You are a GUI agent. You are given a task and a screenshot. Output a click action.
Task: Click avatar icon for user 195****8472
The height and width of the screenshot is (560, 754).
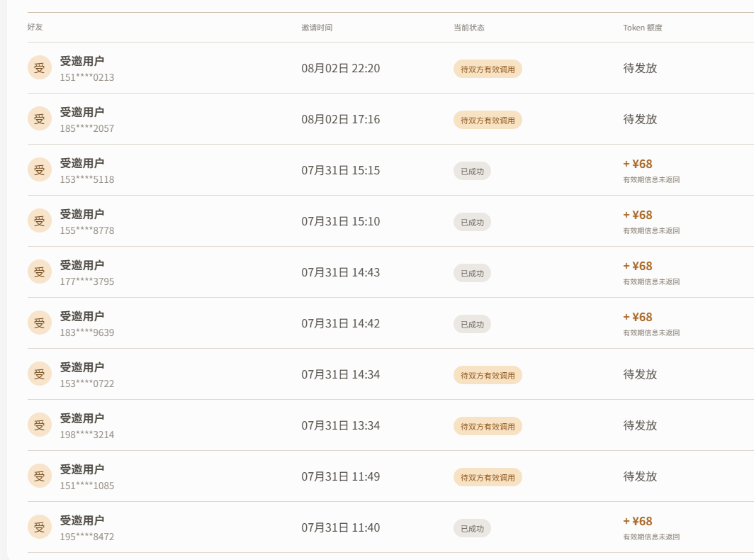point(40,527)
